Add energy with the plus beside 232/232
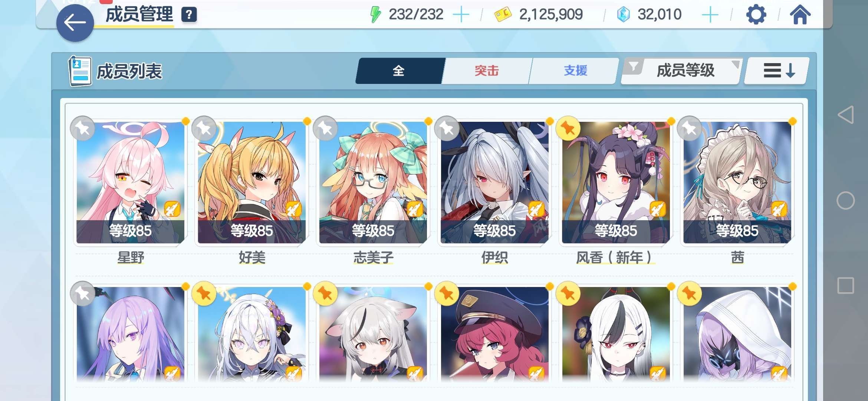 point(461,15)
